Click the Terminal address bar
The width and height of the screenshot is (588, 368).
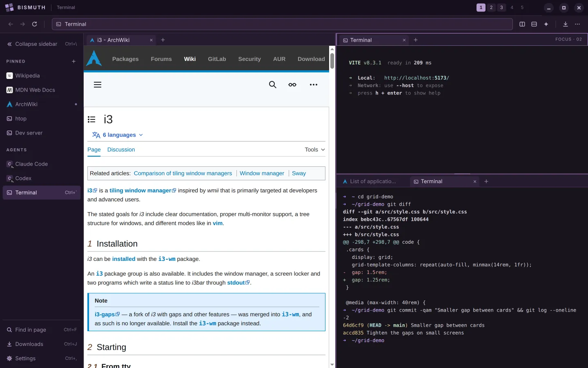282,24
